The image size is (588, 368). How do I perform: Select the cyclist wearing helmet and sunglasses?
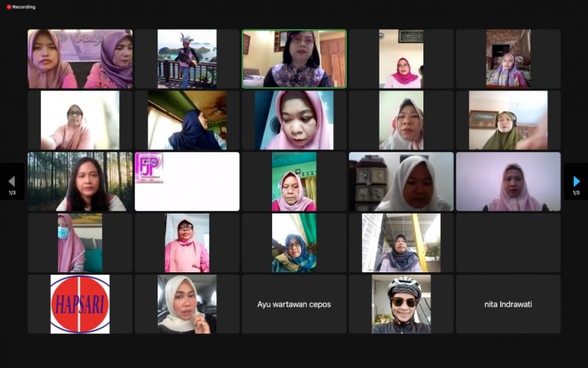(x=401, y=304)
